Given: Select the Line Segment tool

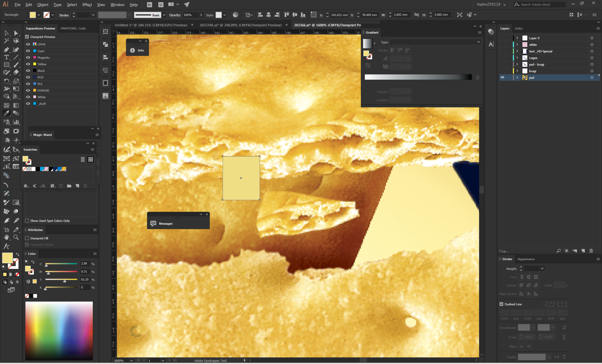Looking at the screenshot, I should [x=16, y=57].
